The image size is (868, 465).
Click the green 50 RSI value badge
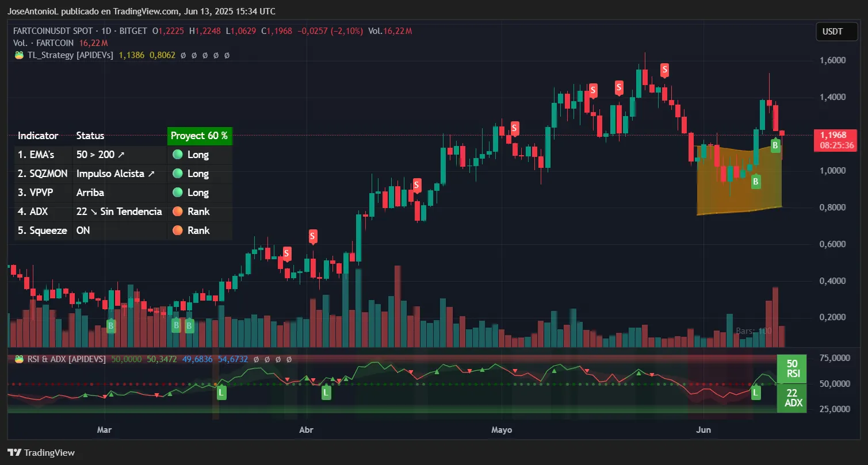[x=791, y=368]
